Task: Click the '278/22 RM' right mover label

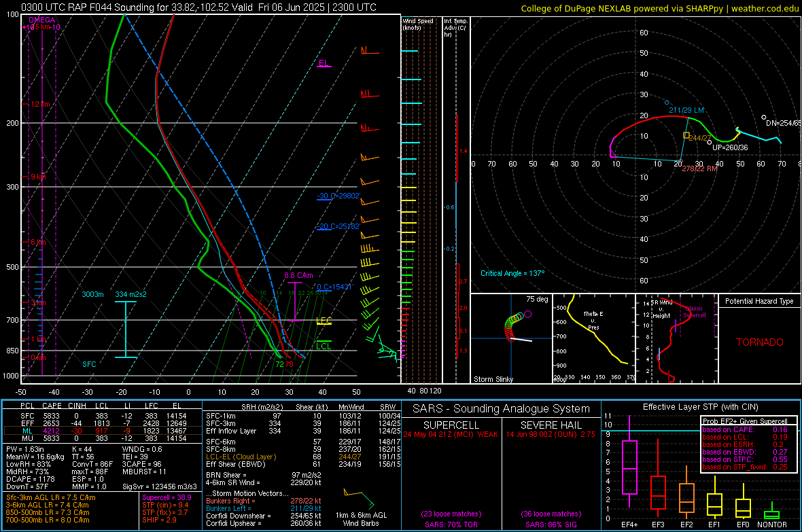Action: click(x=699, y=169)
